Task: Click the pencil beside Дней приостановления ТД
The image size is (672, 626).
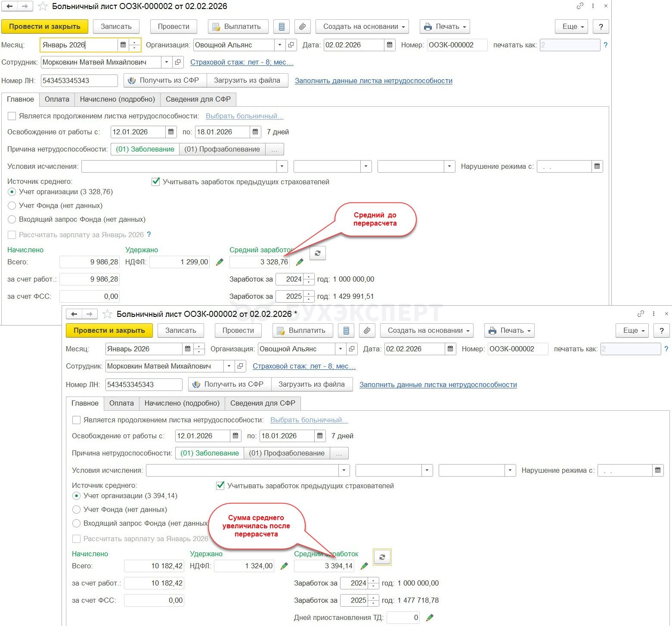Action: (x=429, y=617)
